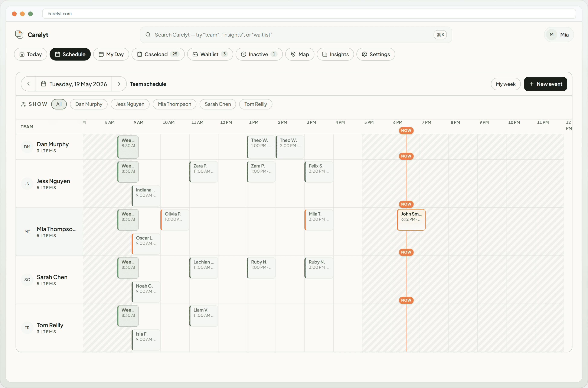Screen dimensions: 588x388
Task: Open Ruby N. 3:00 PM event
Action: click(x=319, y=268)
